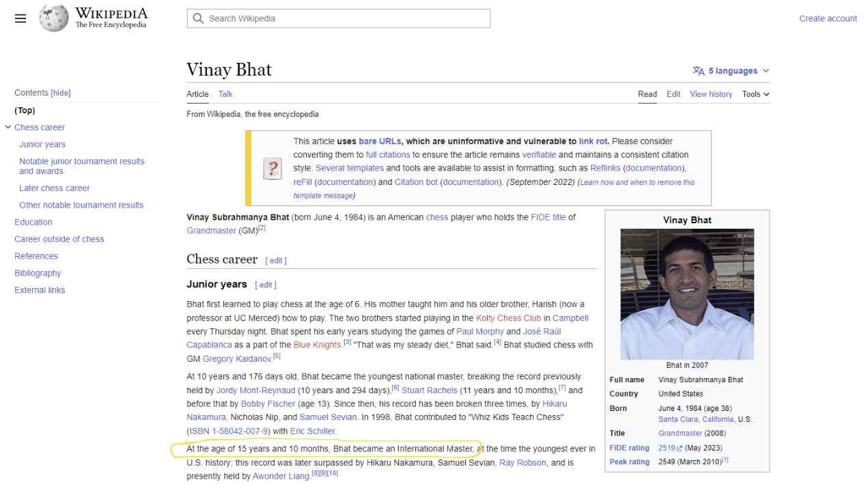Click external link icon beside FIDE rating 2519

coord(680,449)
